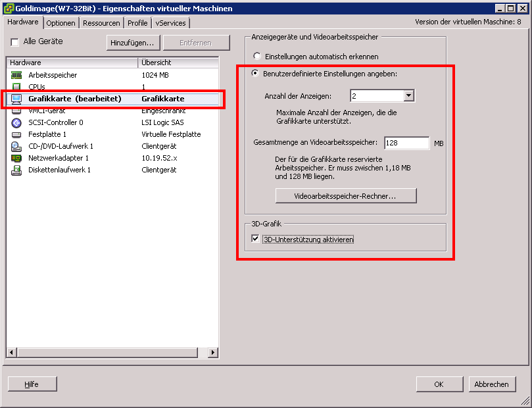Open the Anzahl der Anzeigen dropdown

(408, 96)
